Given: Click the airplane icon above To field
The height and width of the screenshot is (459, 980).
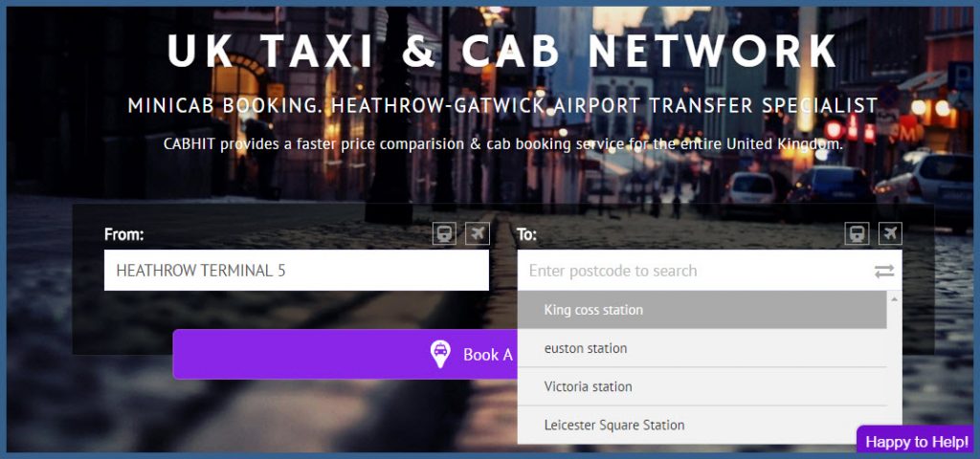Looking at the screenshot, I should pyautogui.click(x=890, y=233).
